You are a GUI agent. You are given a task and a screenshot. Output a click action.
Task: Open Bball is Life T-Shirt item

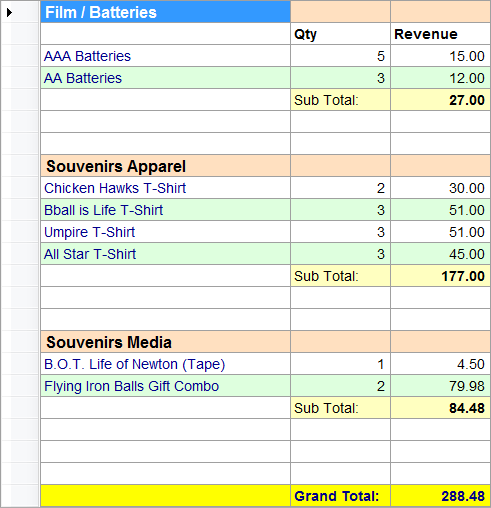104,210
